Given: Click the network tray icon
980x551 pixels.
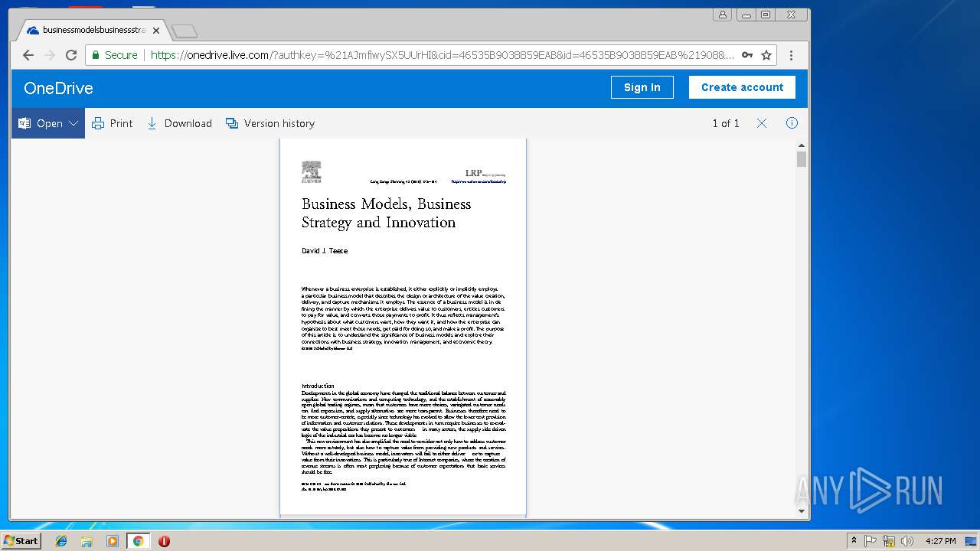Looking at the screenshot, I should 889,541.
